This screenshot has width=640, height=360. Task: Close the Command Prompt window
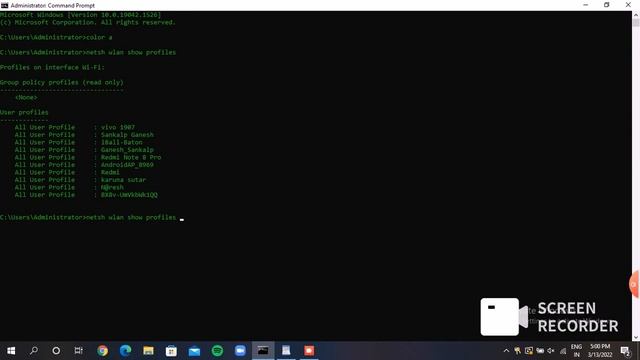click(628, 5)
